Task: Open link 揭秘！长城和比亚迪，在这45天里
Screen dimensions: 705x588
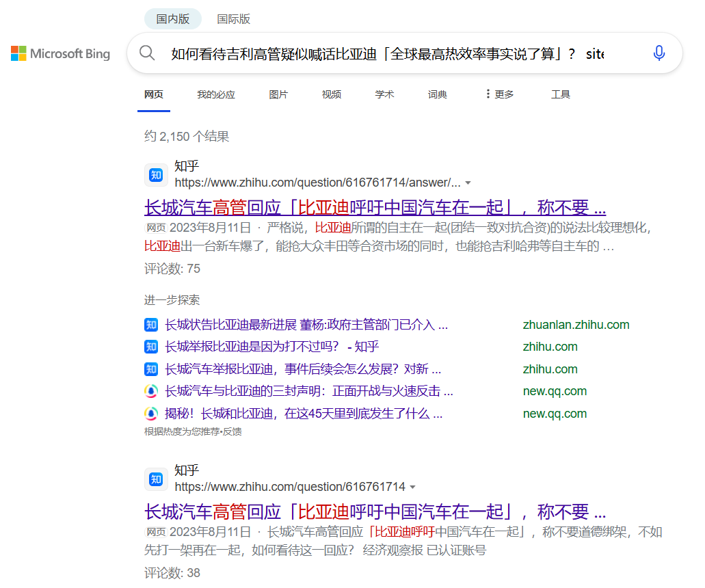Action: click(304, 414)
